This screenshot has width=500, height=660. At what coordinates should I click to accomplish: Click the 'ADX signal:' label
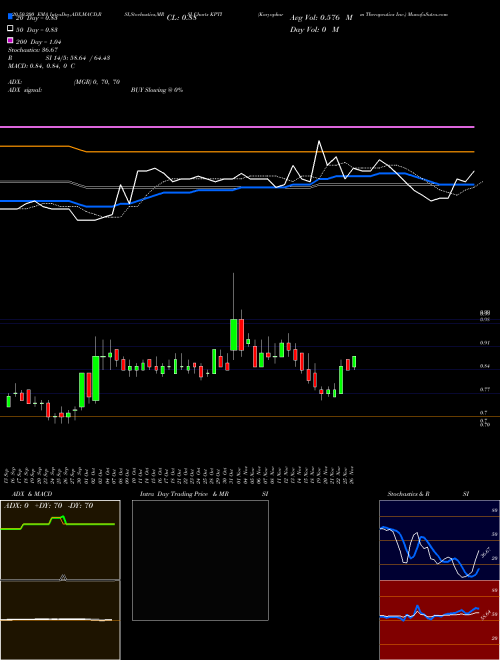pyautogui.click(x=25, y=90)
